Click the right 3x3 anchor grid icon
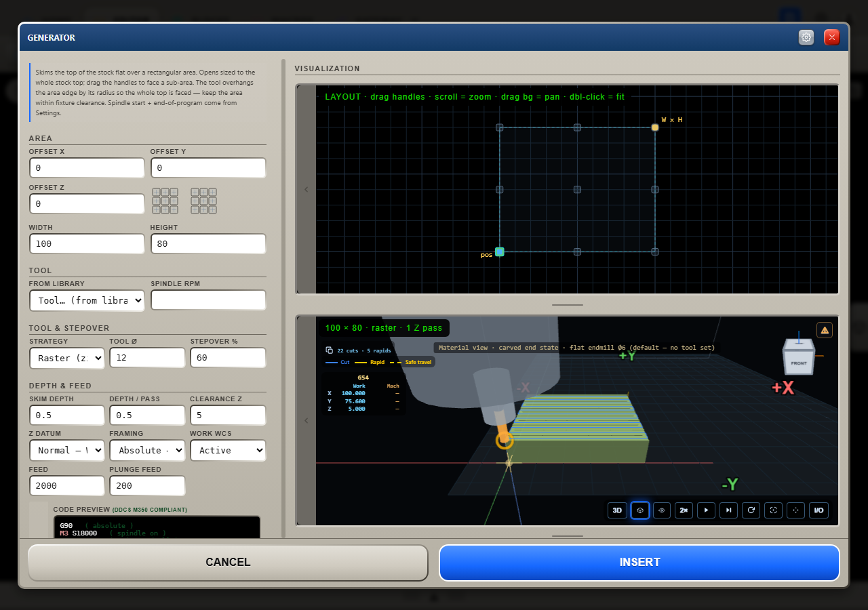The height and width of the screenshot is (610, 868). tap(203, 201)
